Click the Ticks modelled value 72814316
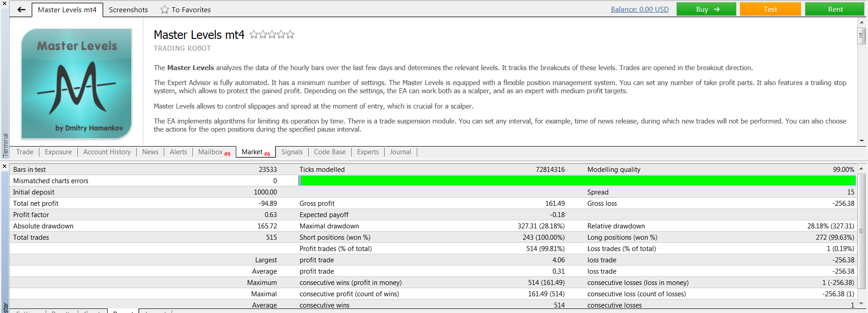The height and width of the screenshot is (313, 868). point(550,170)
